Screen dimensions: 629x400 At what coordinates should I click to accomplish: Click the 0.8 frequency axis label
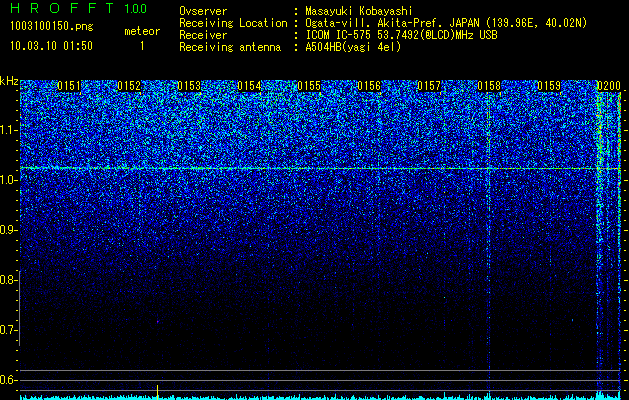tap(8, 280)
